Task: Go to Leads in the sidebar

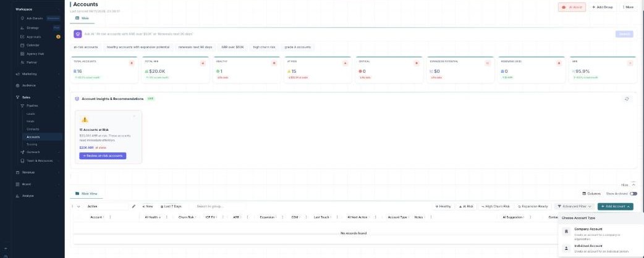Action: [x=31, y=114]
